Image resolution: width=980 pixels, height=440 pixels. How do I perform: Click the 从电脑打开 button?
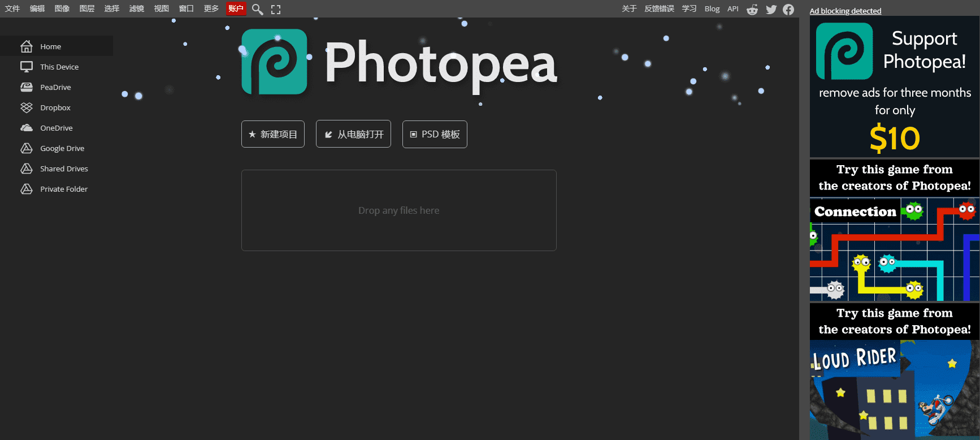pyautogui.click(x=353, y=134)
